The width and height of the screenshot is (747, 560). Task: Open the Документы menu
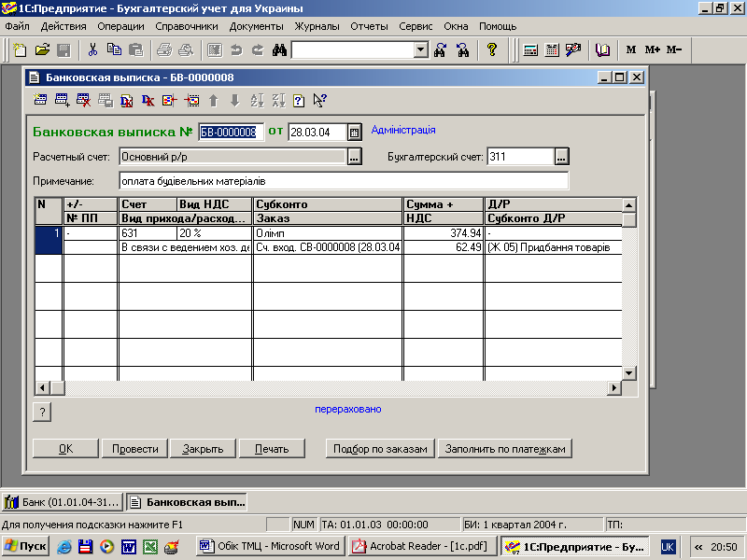[256, 26]
